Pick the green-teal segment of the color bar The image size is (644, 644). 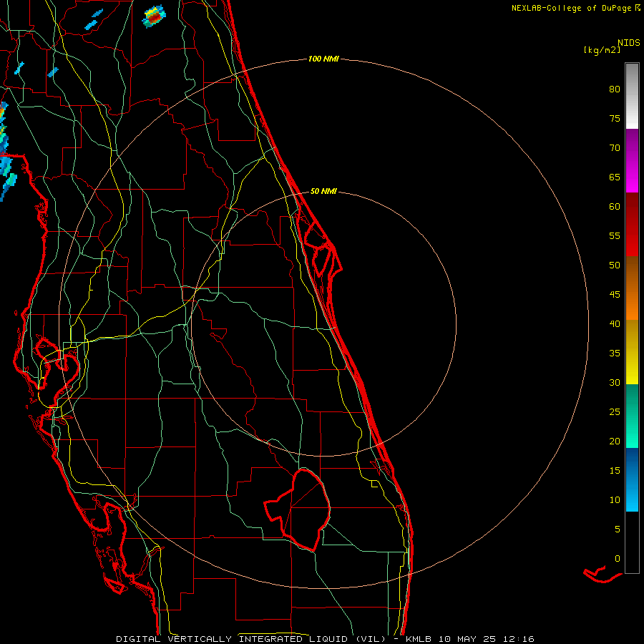(632, 416)
